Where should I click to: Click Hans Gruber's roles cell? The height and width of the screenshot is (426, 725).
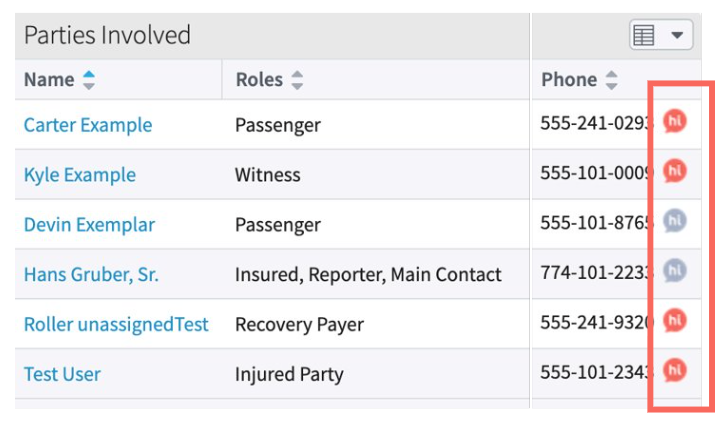[368, 274]
